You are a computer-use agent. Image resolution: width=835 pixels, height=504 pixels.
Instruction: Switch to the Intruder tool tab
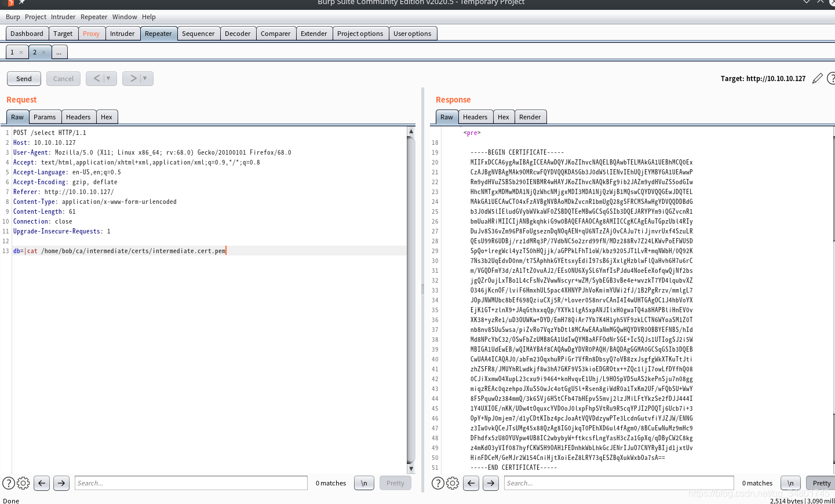click(x=122, y=34)
